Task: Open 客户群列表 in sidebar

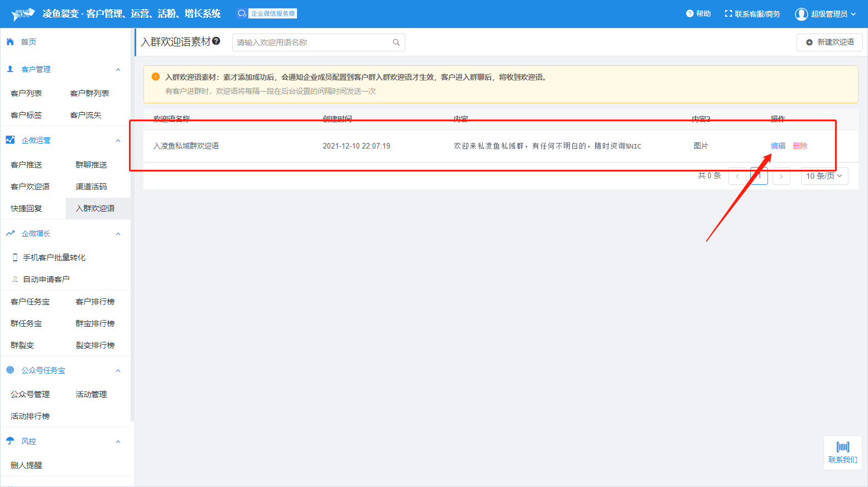Action: [x=89, y=93]
